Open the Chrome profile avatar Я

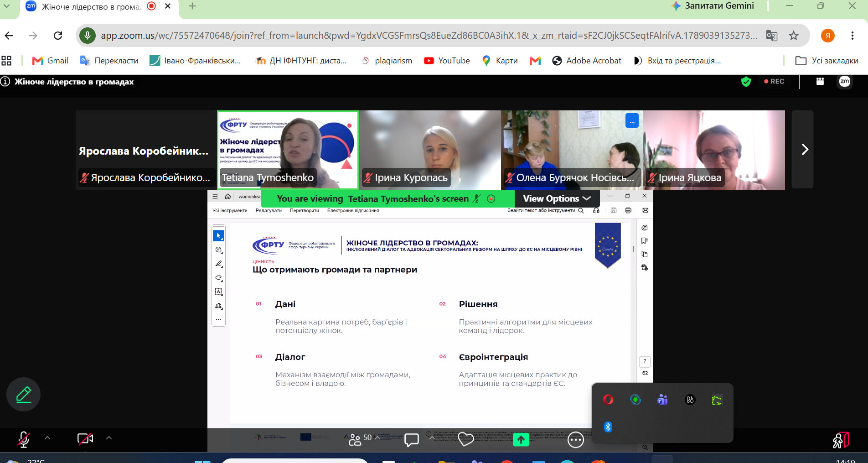tap(828, 36)
